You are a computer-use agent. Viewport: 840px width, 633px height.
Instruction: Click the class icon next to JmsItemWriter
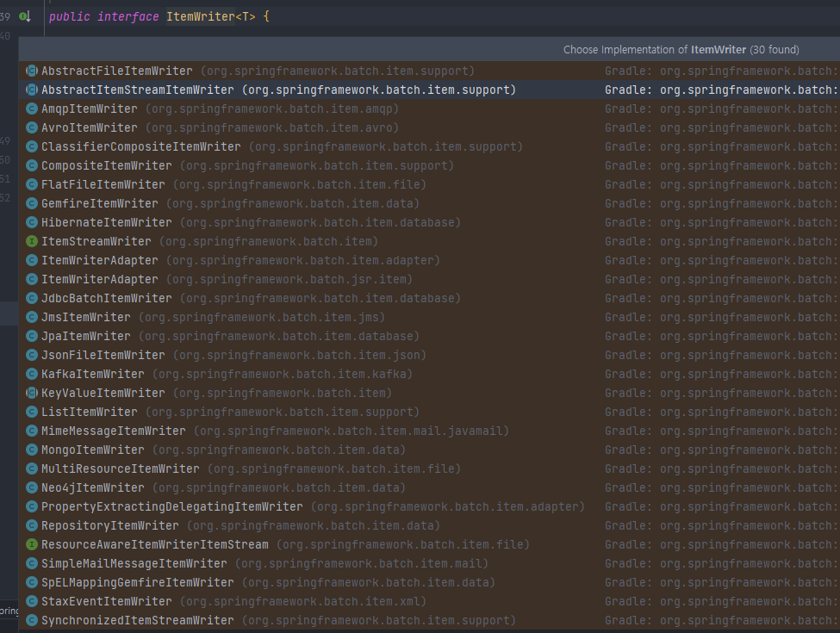[32, 317]
